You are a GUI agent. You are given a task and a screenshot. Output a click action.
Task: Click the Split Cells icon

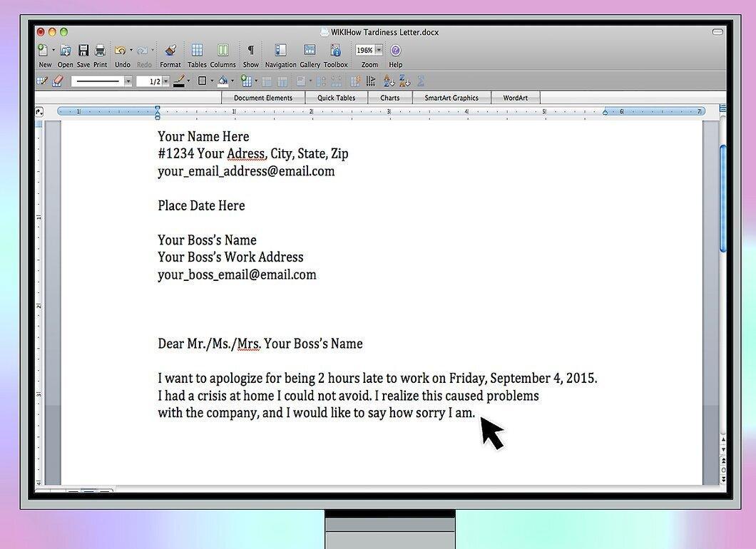click(x=282, y=81)
